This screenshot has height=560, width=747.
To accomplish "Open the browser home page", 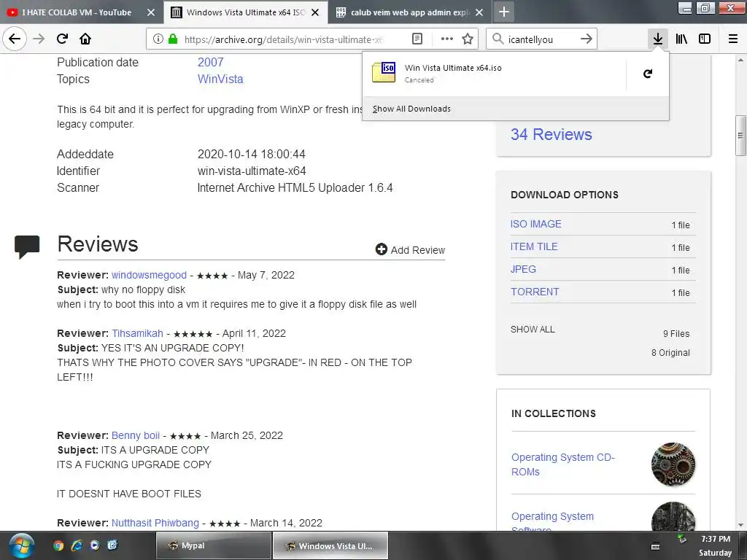I will click(85, 39).
